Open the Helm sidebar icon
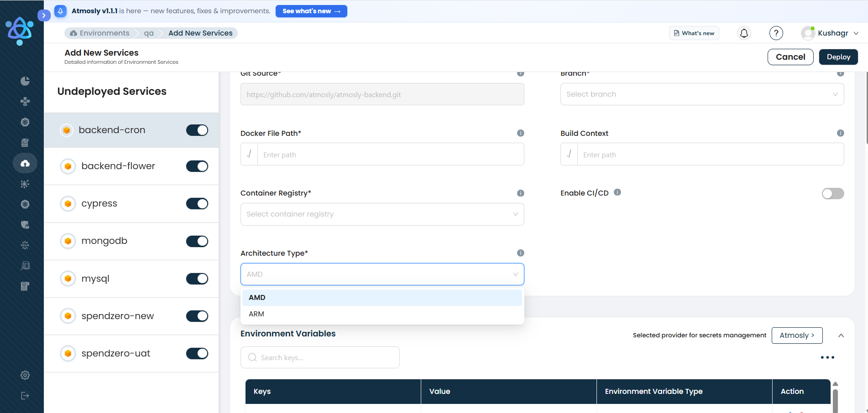The image size is (868, 413). 25,245
